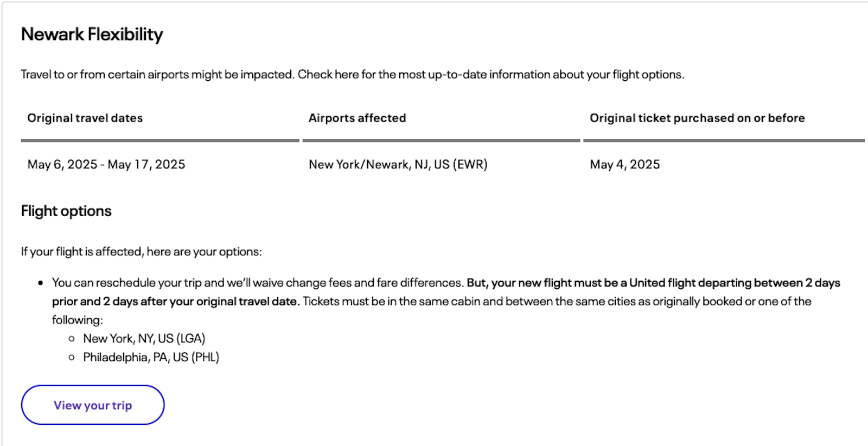Click the Flight options heading
The height and width of the screenshot is (446, 868).
click(66, 211)
